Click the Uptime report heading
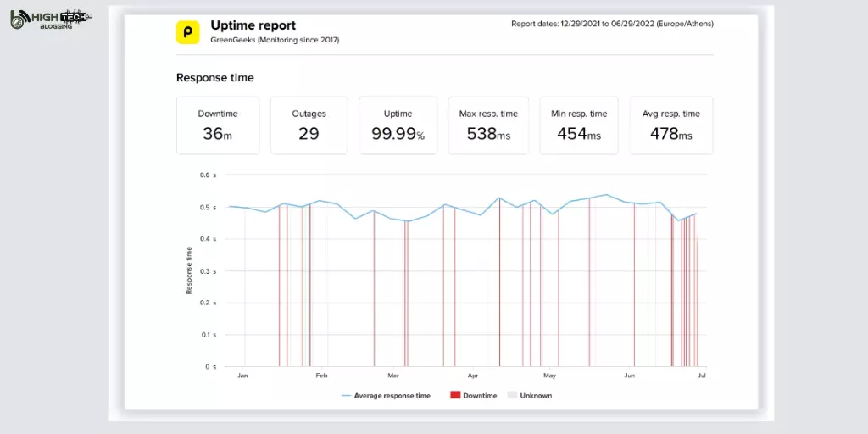 pyautogui.click(x=253, y=25)
